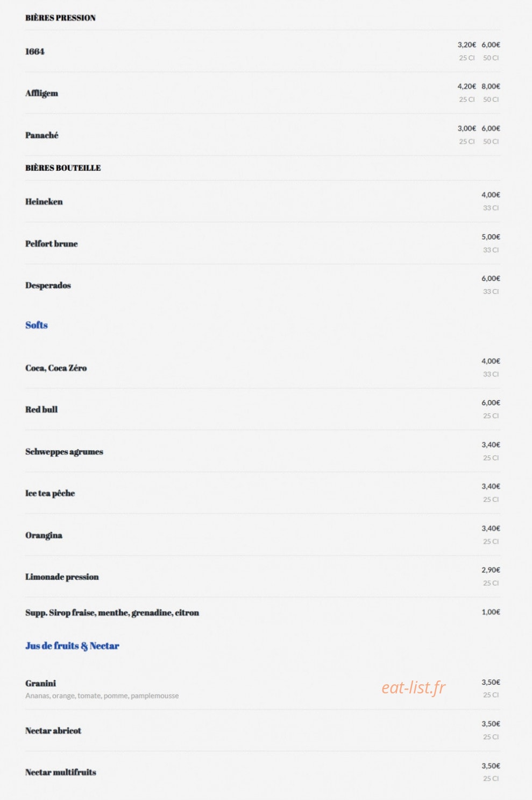
Task: Select Ice tea pêche item
Action: 50,493
